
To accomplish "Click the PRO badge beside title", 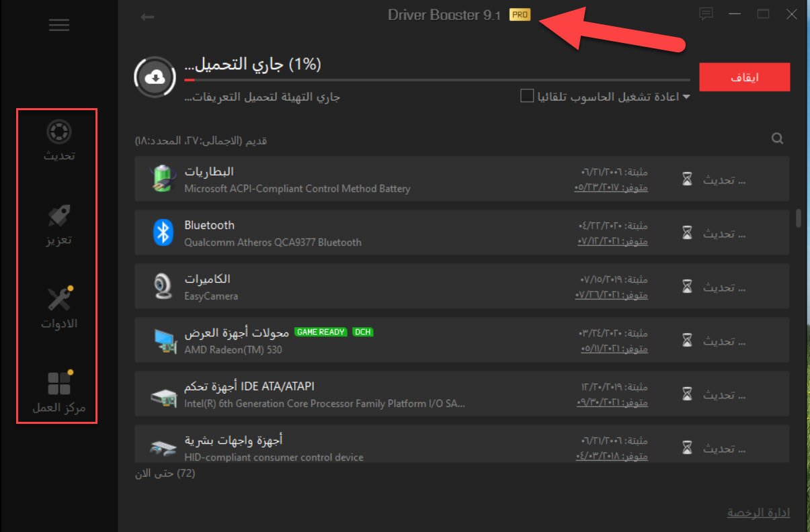I will click(520, 15).
